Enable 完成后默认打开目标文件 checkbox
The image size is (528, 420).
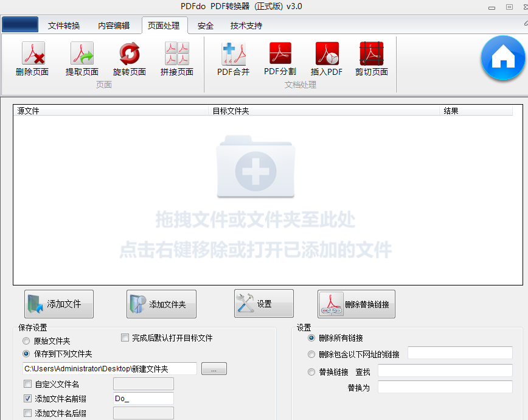[125, 338]
